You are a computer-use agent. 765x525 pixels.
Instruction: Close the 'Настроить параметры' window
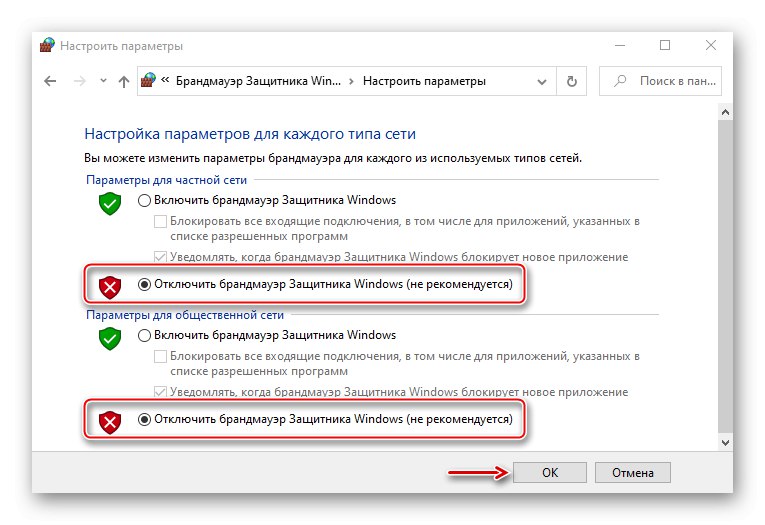click(x=711, y=45)
